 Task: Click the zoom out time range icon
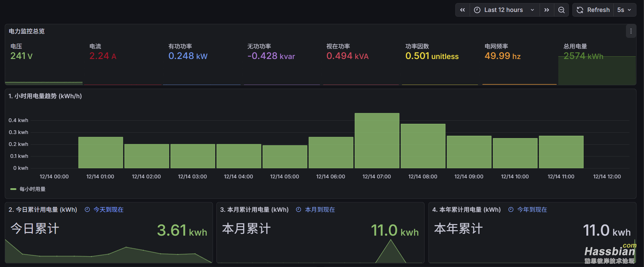(561, 10)
